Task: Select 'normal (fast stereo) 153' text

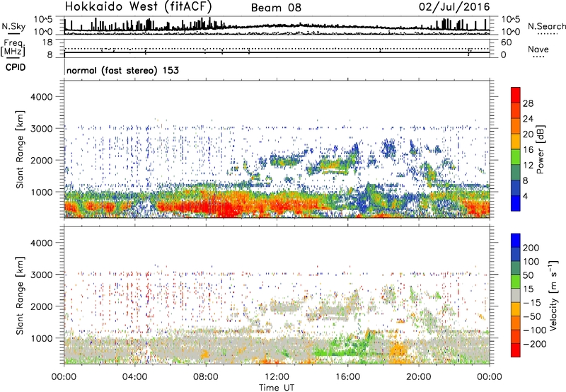Action: (122, 70)
